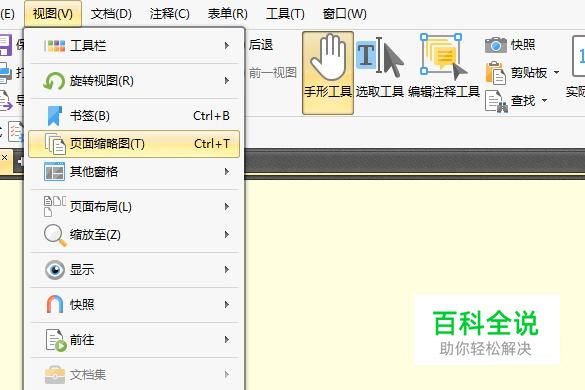This screenshot has height=390, width=585.
Task: Select the 手形工具 hand tool
Action: point(328,73)
